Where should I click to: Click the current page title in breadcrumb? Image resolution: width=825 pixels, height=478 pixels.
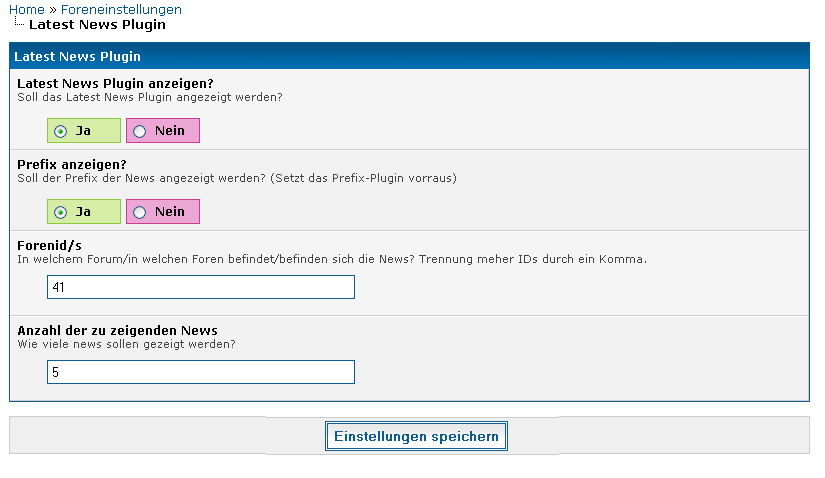pos(97,24)
